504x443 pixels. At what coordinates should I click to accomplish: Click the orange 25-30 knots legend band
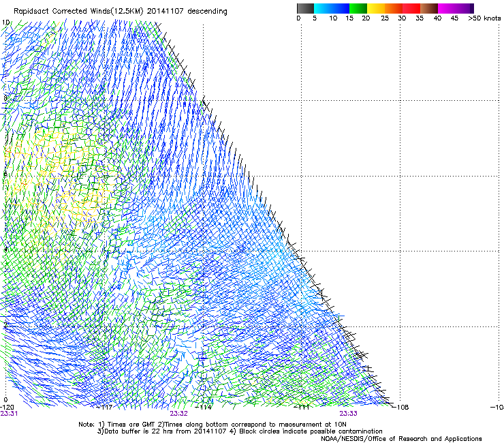(x=394, y=8)
